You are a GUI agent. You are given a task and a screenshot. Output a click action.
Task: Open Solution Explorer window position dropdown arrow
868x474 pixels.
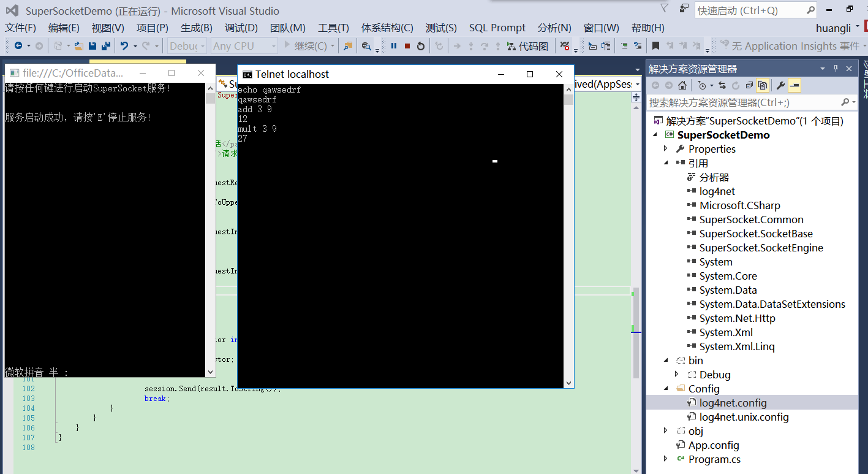pos(823,69)
